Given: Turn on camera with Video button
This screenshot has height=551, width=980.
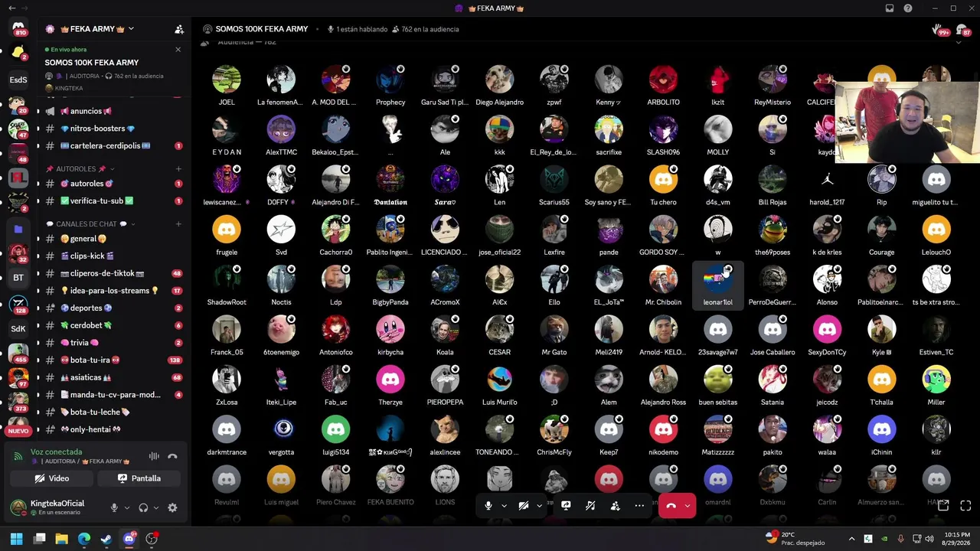Looking at the screenshot, I should [x=52, y=478].
